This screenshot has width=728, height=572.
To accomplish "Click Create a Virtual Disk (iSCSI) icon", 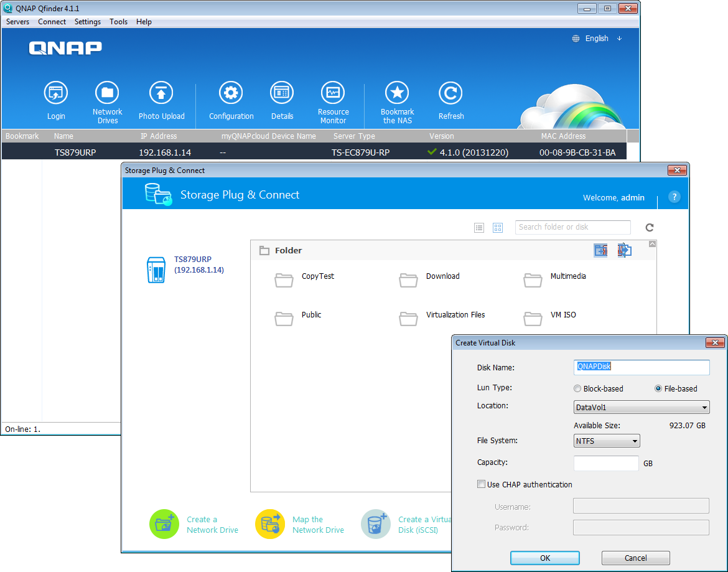I will coord(376,524).
